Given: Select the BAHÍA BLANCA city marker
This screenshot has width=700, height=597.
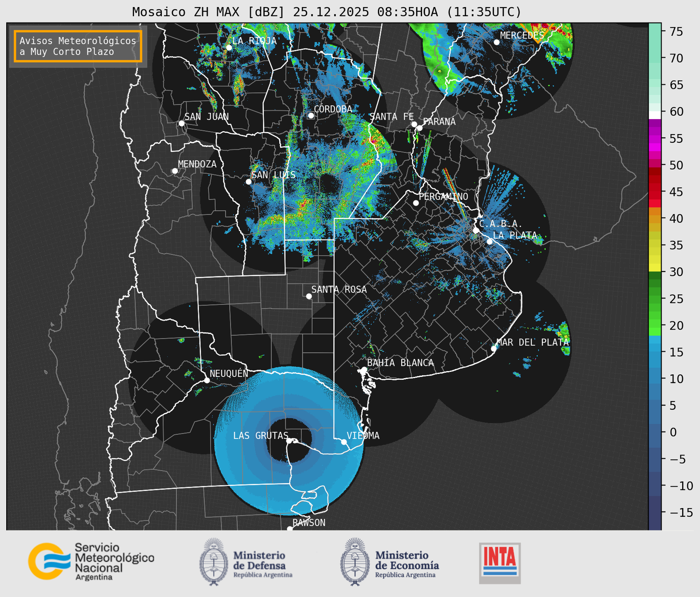Looking at the screenshot, I should pyautogui.click(x=364, y=369).
